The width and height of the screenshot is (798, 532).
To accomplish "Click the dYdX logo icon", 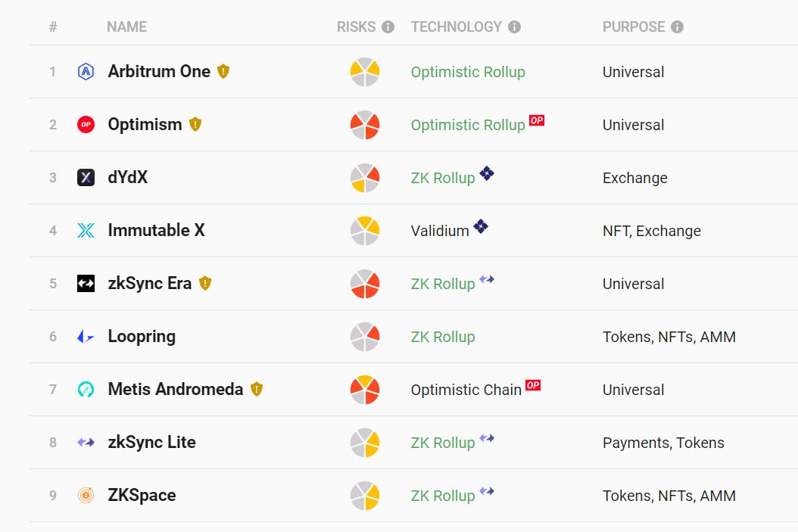I will [x=86, y=178].
